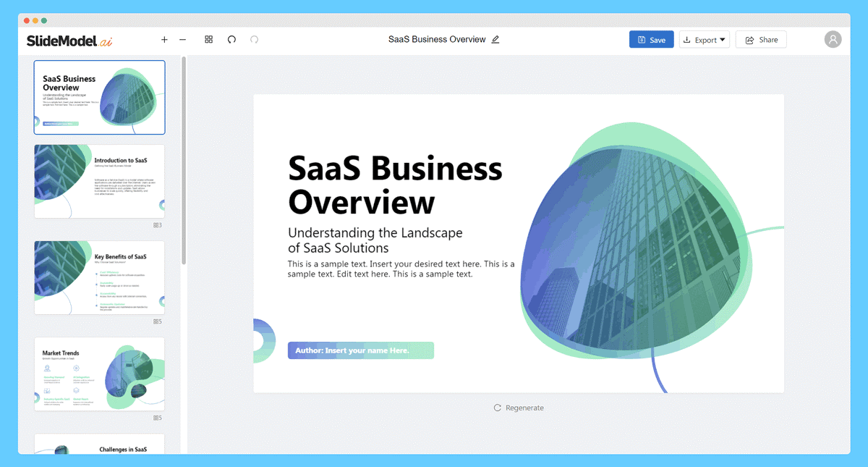The image size is (868, 467).
Task: Click the slide panel vertical scrollbar
Action: (x=184, y=161)
